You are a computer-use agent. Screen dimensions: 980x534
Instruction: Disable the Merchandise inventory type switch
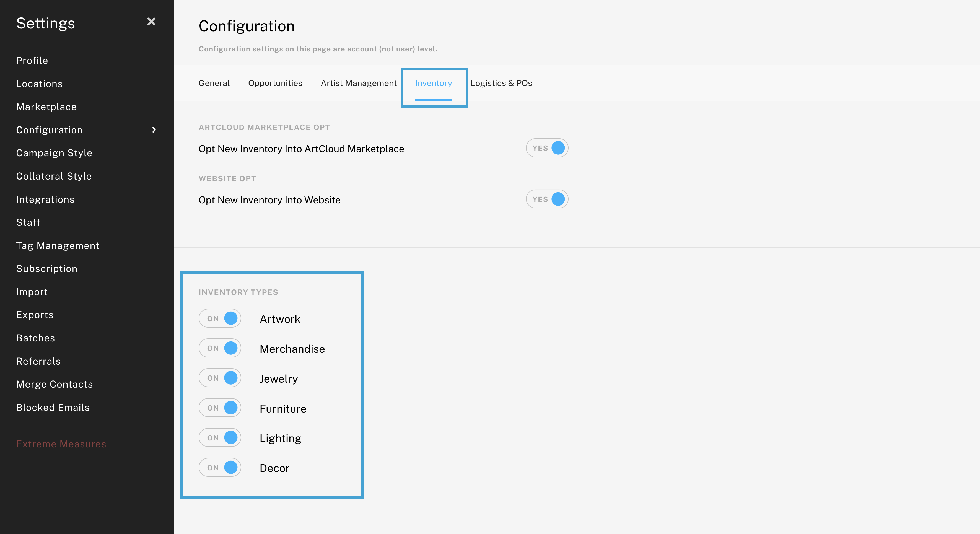click(x=220, y=348)
